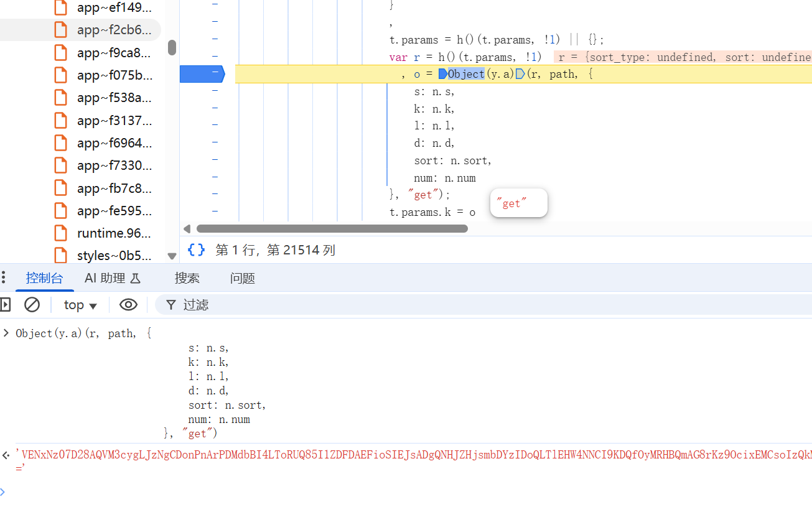Click the file icon beside app~f6964
The image size is (812, 530).
tap(60, 143)
